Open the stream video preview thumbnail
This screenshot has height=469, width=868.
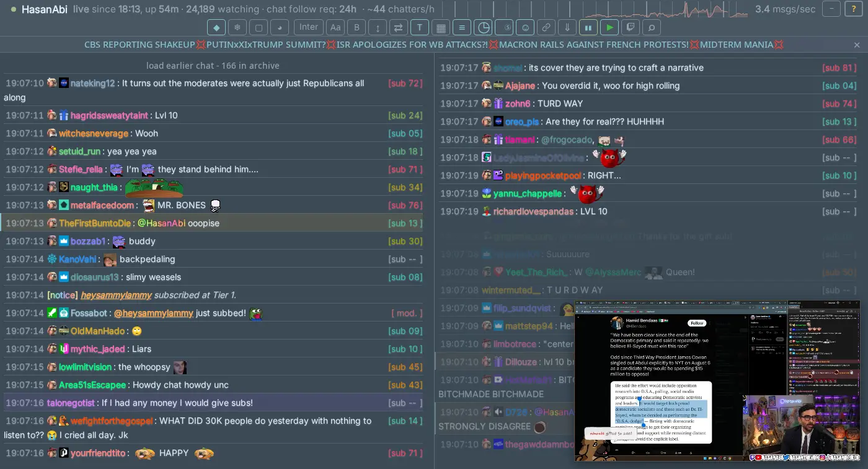(717, 381)
